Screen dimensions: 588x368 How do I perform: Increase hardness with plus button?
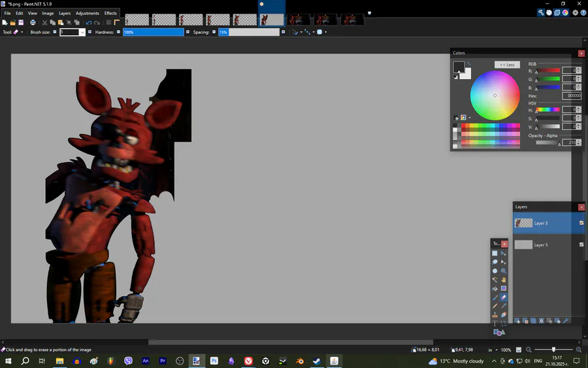point(188,32)
